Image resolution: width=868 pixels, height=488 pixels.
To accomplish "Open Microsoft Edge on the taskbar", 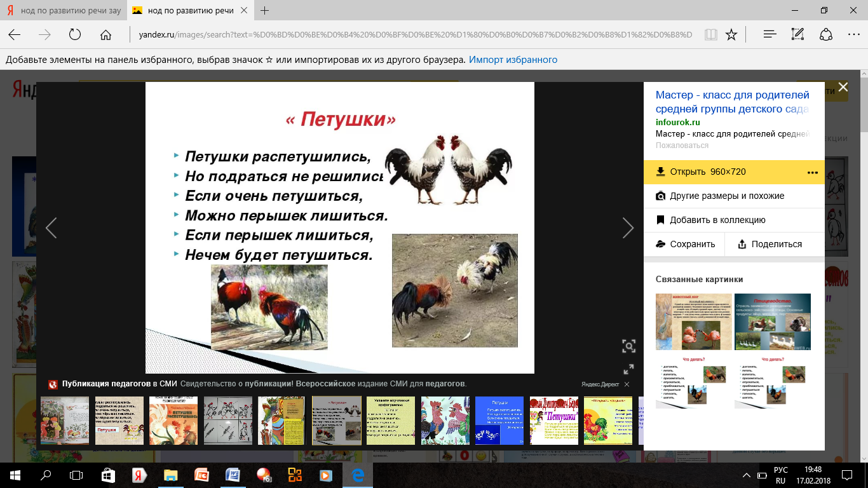I will coord(358,475).
